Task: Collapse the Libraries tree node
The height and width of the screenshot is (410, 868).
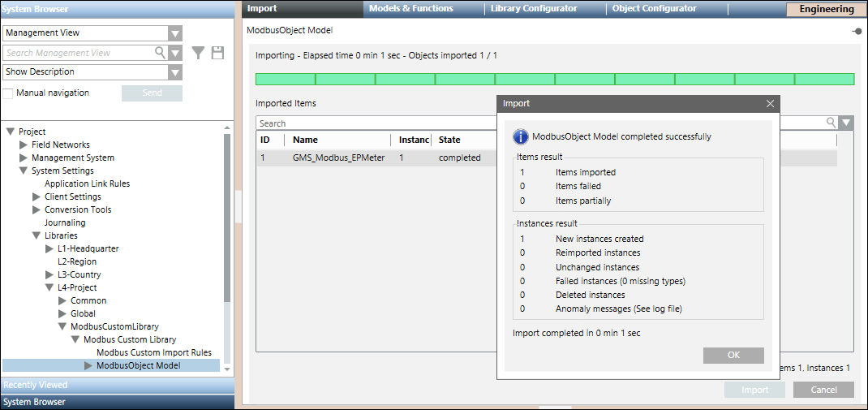Action: (36, 235)
